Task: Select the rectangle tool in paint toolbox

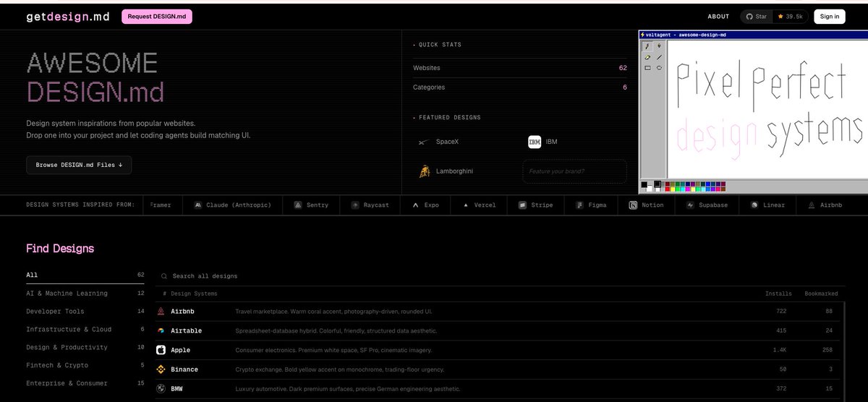Action: coord(647,68)
